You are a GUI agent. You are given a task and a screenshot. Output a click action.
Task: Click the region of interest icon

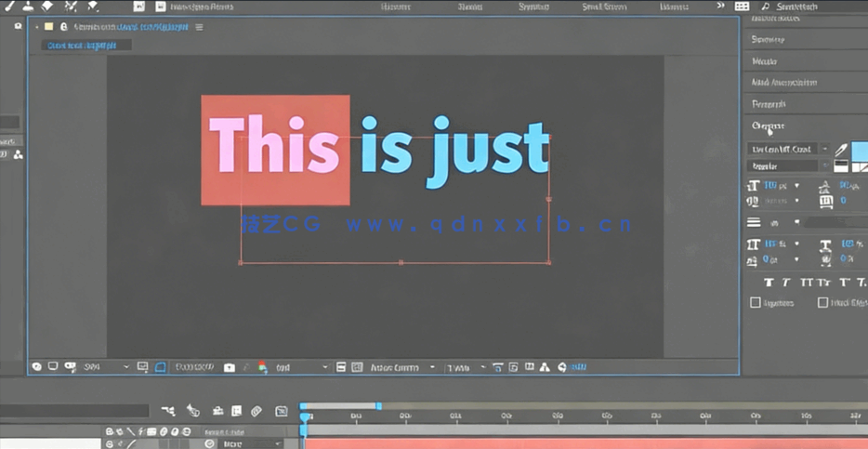coord(341,367)
